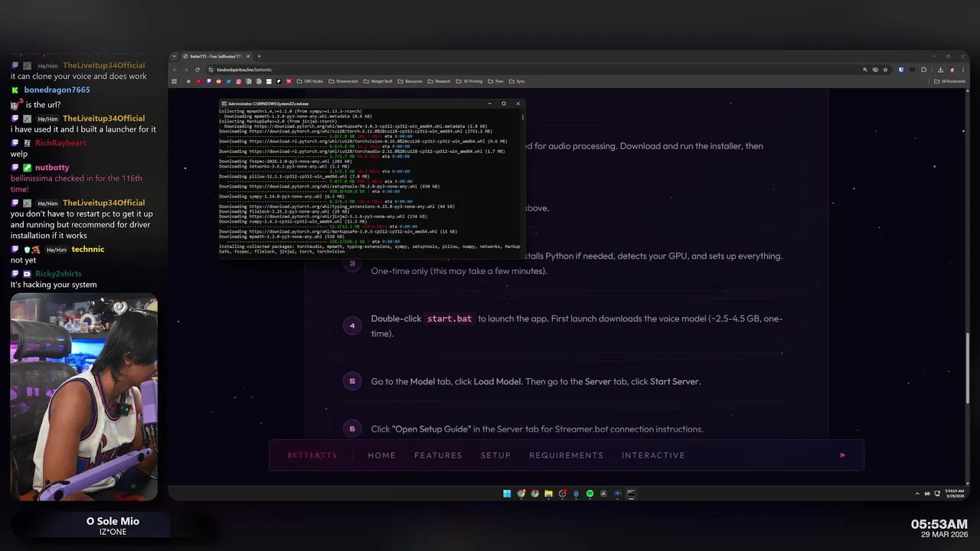
Task: Expand the Streamer.bot bookmarks folder
Action: [x=344, y=81]
